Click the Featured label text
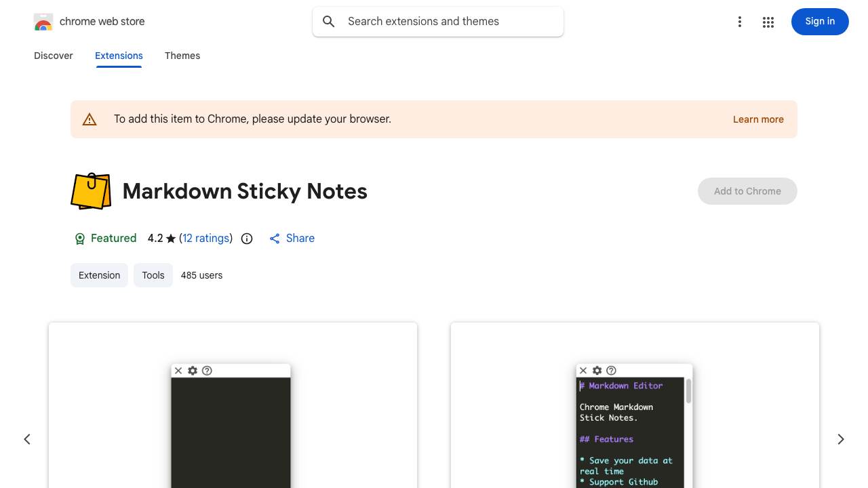Viewport: 868px width, 488px height. pos(114,239)
